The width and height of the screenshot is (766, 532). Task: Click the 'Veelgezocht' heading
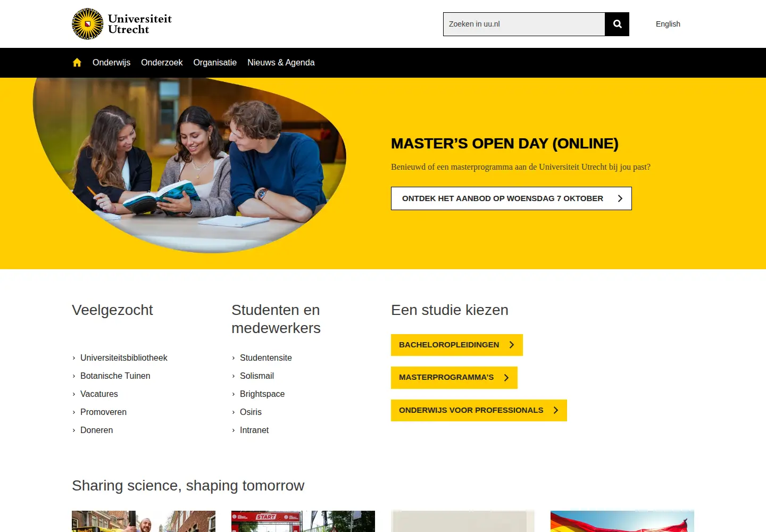coord(112,310)
